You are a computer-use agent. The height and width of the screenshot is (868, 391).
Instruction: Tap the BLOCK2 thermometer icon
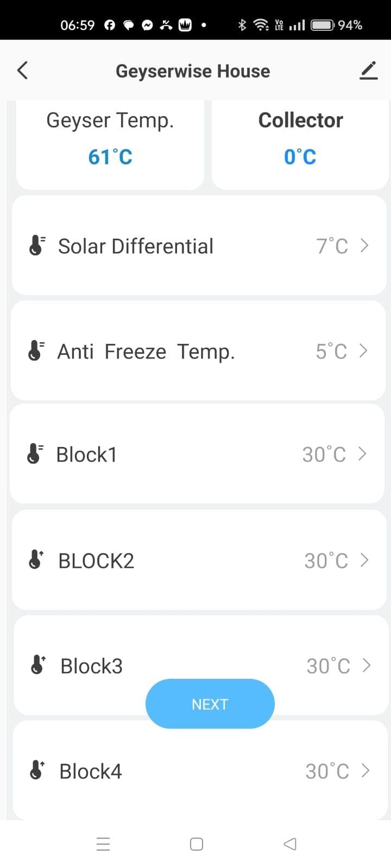(x=36, y=560)
